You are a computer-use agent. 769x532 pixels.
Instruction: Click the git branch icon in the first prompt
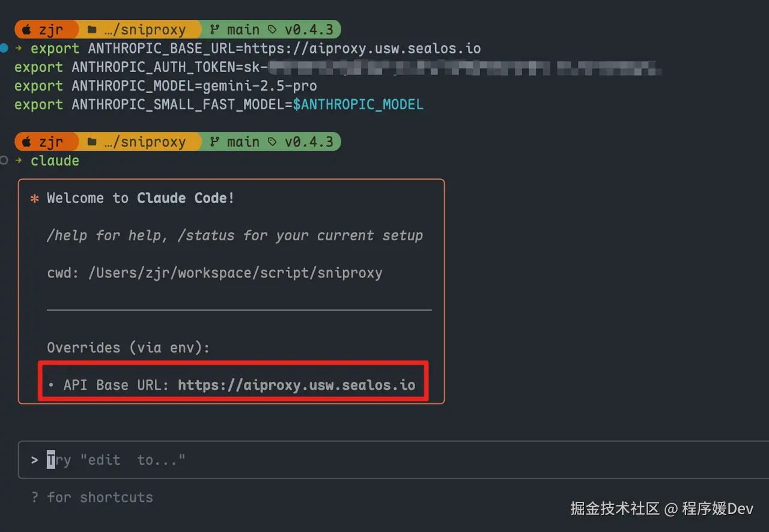[214, 29]
